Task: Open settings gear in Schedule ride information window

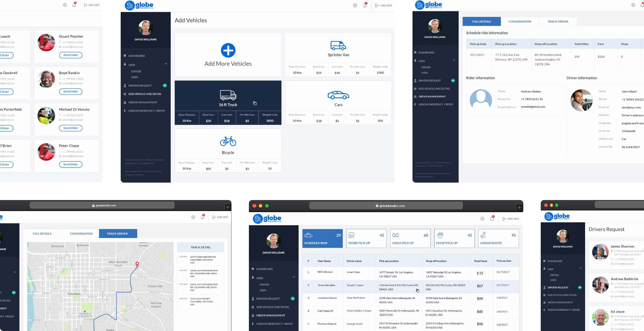Action: coord(633,5)
